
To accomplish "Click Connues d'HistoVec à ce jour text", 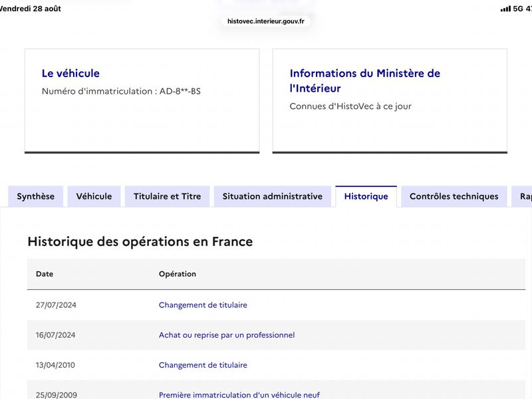I will click(350, 106).
